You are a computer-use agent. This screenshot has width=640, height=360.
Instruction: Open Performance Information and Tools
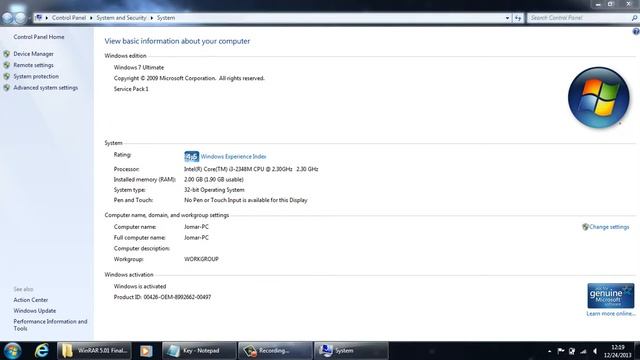pos(50,325)
